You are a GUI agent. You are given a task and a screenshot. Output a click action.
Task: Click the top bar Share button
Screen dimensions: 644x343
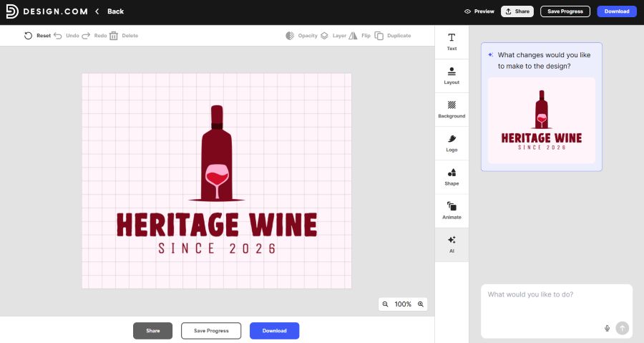pos(517,11)
